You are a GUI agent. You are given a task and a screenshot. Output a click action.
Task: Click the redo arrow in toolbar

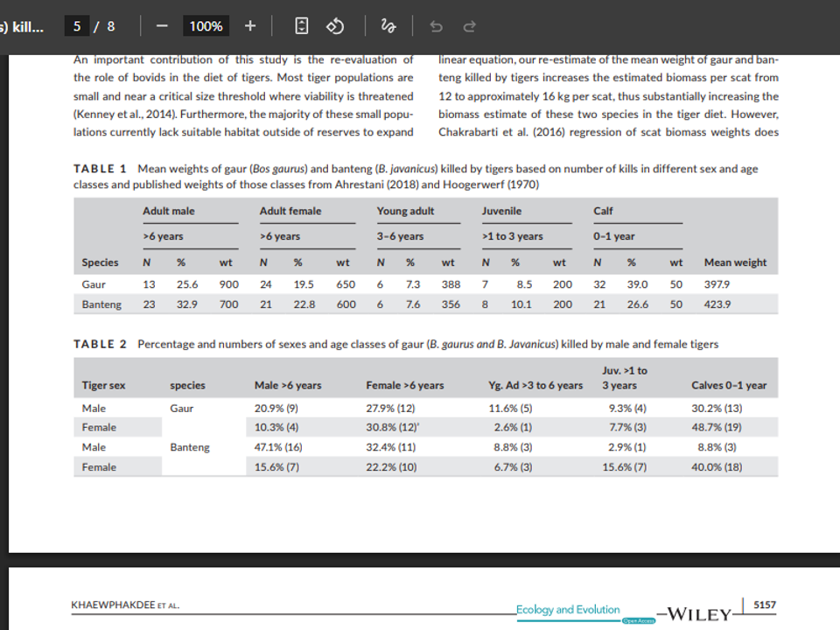coord(469,26)
